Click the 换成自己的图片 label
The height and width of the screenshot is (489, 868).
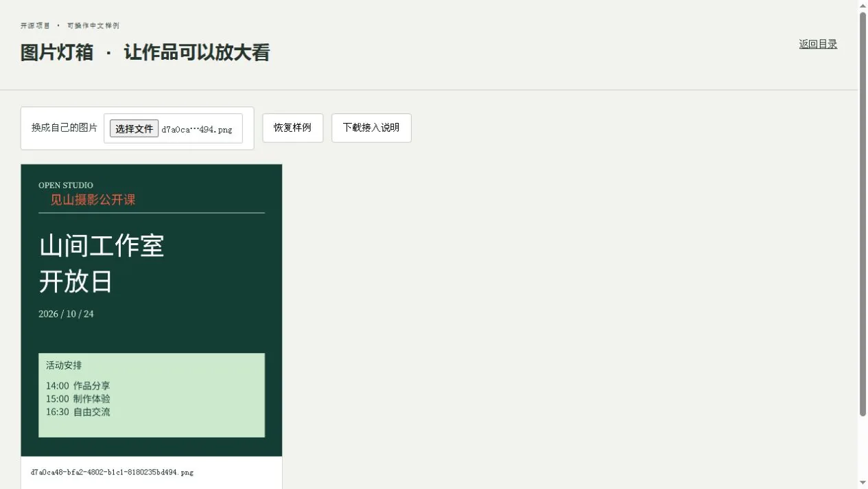click(x=64, y=128)
